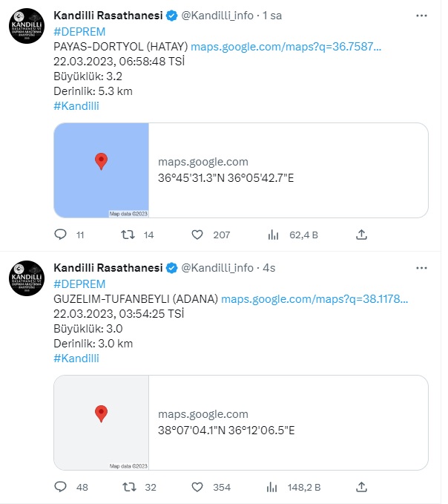Open the gray map thumbnail preview
Viewport: 448px width, 504px height.
click(x=101, y=422)
